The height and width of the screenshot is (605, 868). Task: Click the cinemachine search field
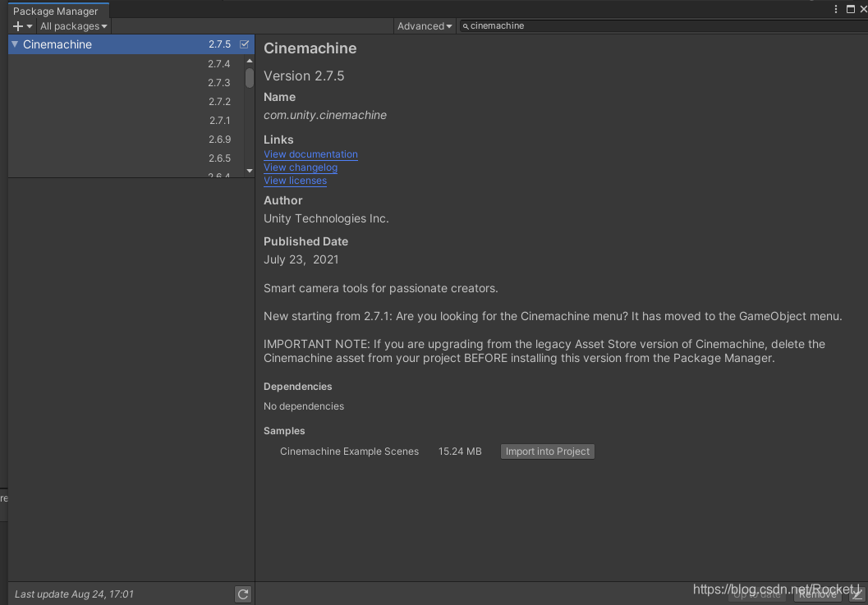coord(663,26)
